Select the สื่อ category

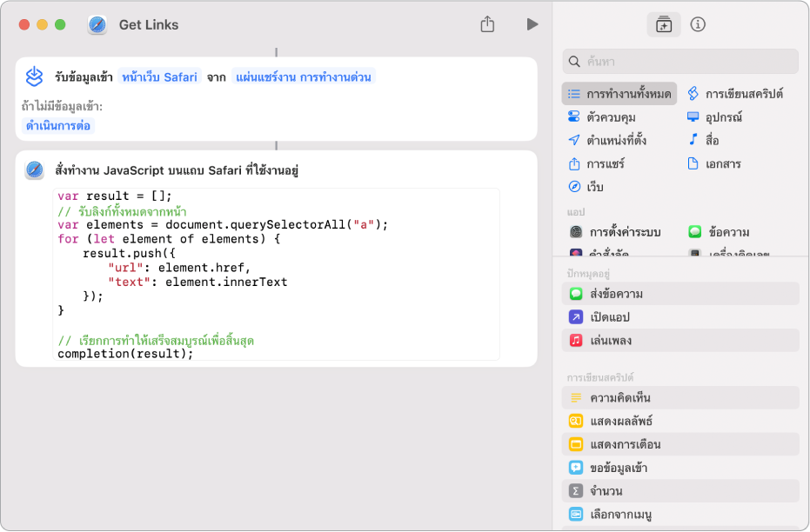[704, 140]
